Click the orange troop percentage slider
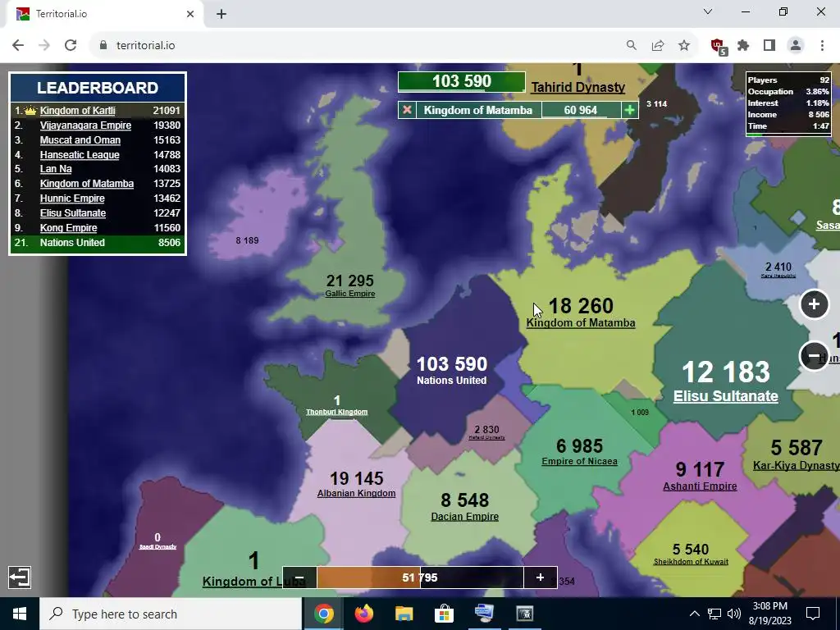 pyautogui.click(x=420, y=577)
